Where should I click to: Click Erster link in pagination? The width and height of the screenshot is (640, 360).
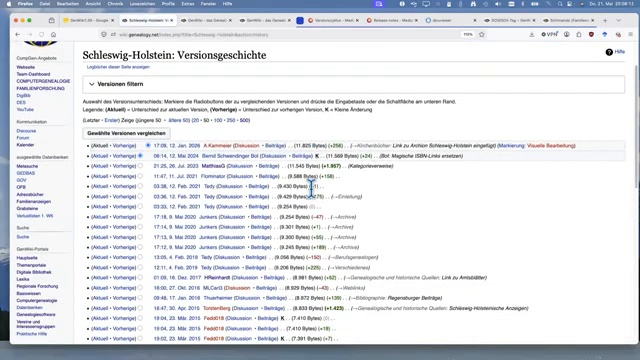click(111, 120)
